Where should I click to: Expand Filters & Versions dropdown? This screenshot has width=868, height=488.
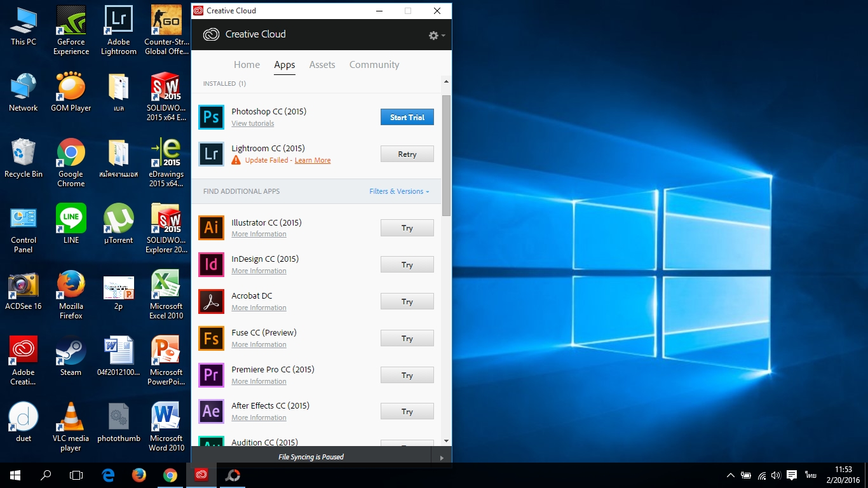coord(399,191)
